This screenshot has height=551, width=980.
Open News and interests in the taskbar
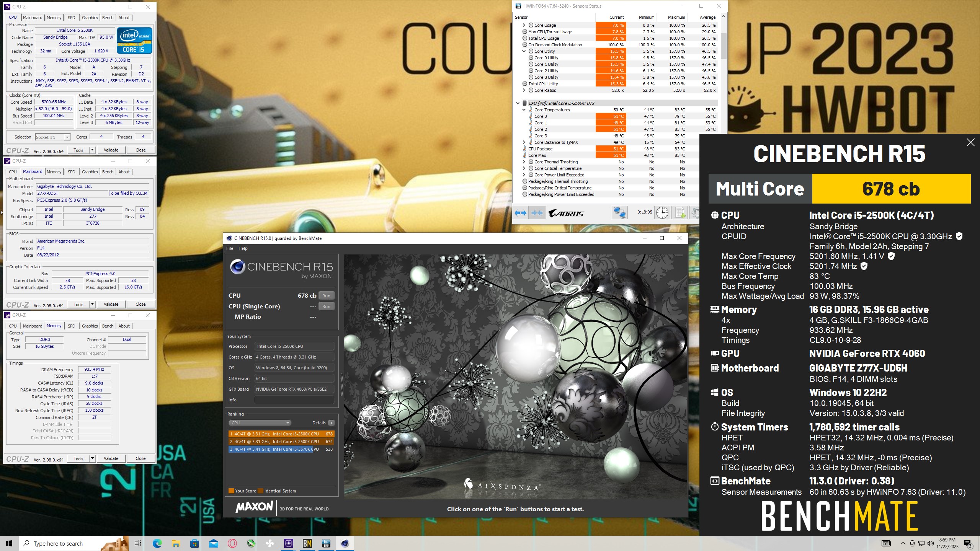886,543
